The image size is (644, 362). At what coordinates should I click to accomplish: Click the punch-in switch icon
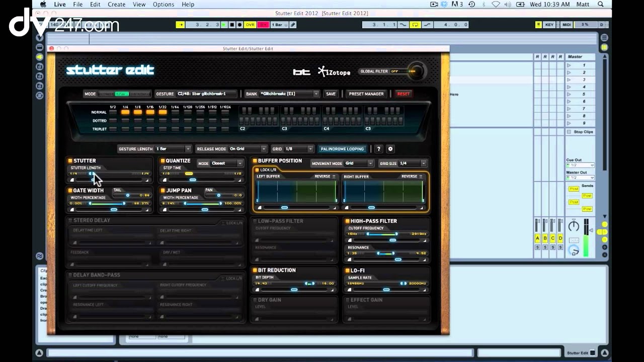403,25
